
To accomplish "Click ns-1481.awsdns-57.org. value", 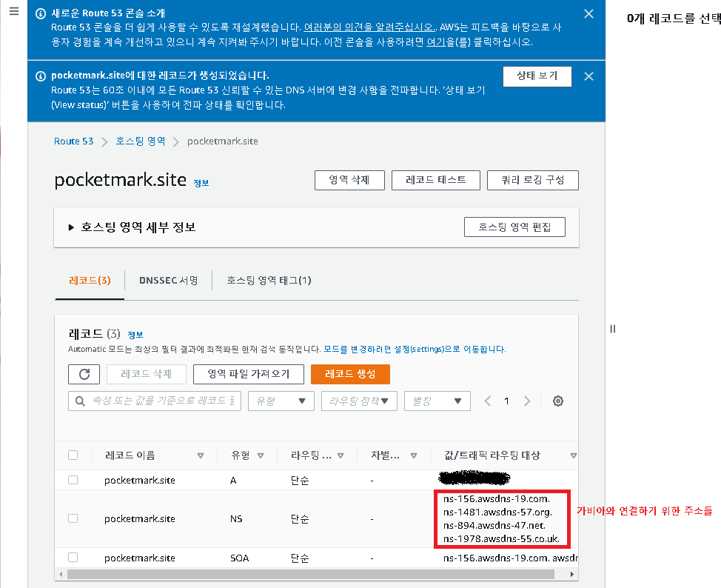I will (x=498, y=512).
